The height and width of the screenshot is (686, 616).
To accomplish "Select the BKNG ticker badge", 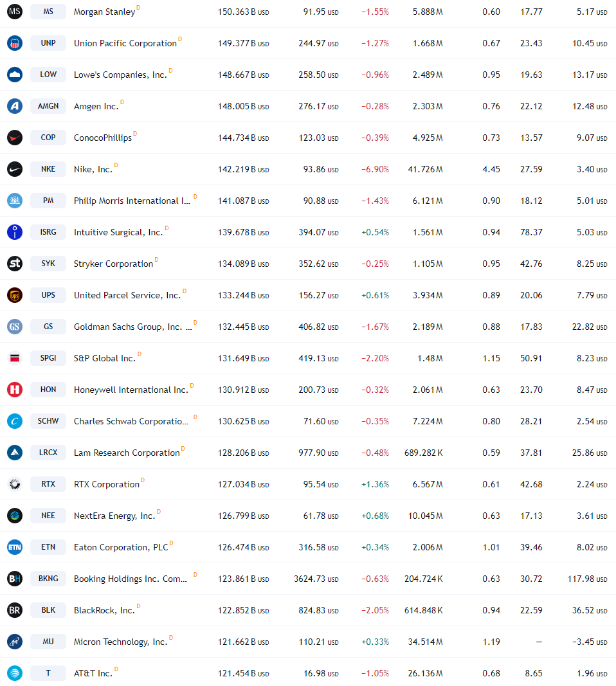I will [48, 579].
